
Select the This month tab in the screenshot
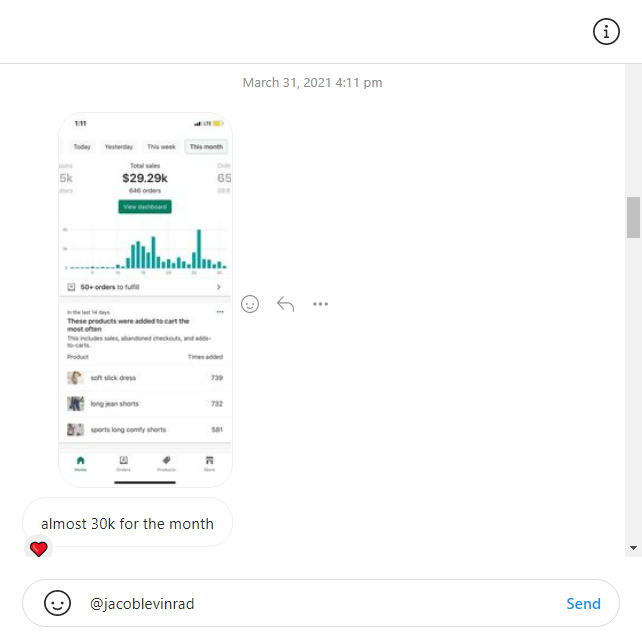point(206,147)
